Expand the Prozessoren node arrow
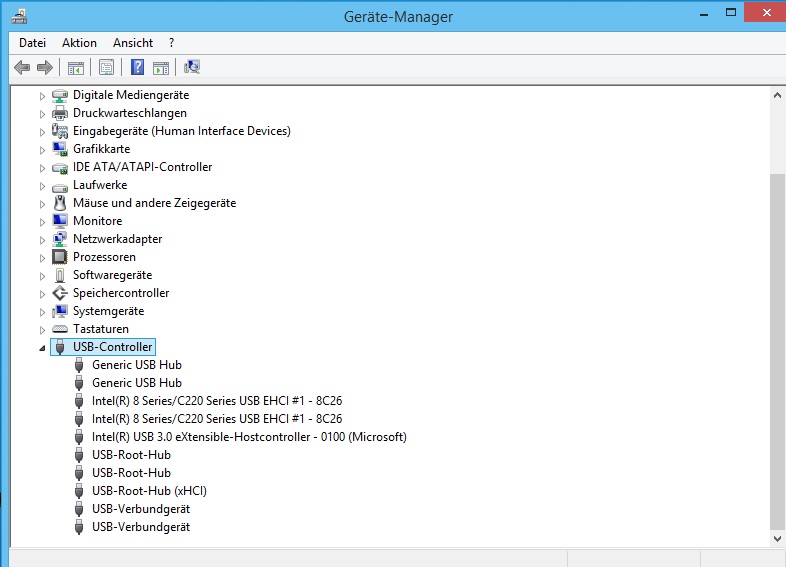Screen dimensions: 786x567 point(42,258)
